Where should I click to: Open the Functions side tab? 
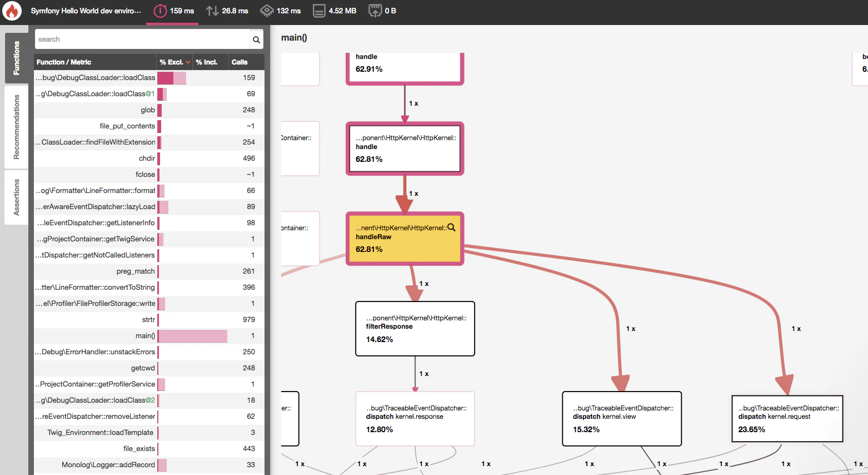click(x=17, y=58)
